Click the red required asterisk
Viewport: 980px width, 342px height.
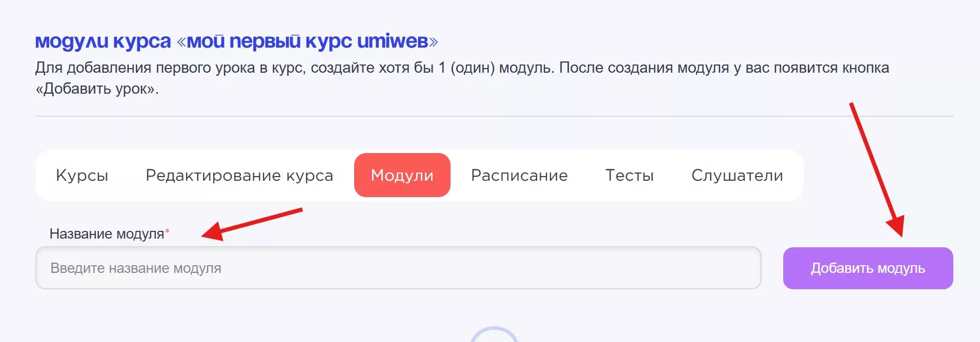coord(167,232)
